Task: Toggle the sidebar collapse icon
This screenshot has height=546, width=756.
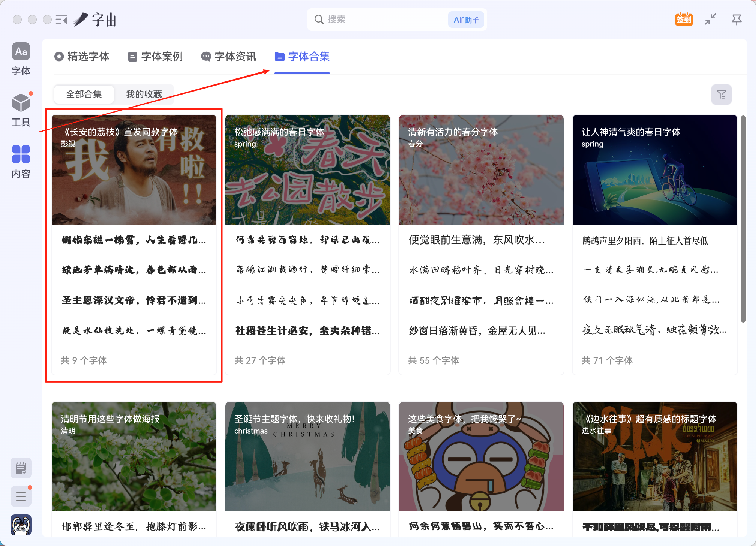Action: 61,19
